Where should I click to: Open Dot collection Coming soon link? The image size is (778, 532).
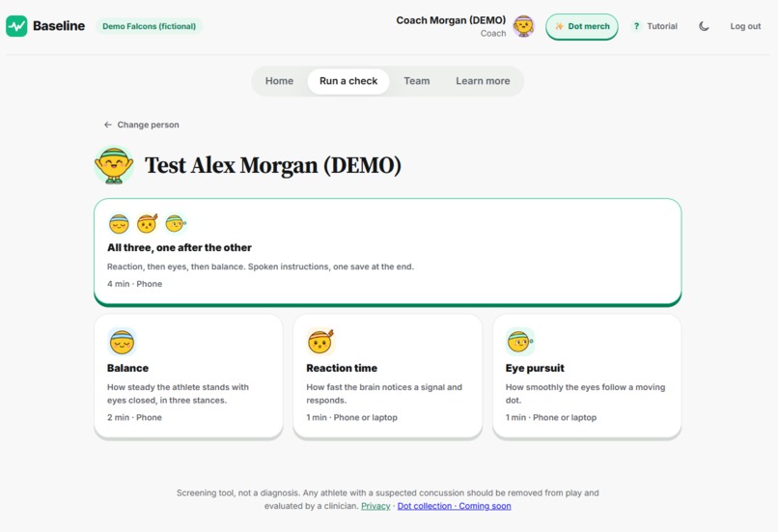454,506
